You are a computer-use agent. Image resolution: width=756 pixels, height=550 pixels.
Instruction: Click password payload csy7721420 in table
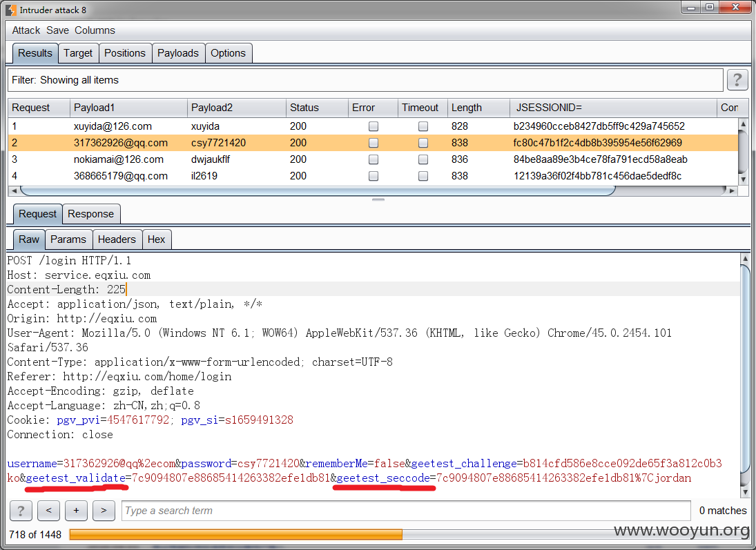click(218, 143)
